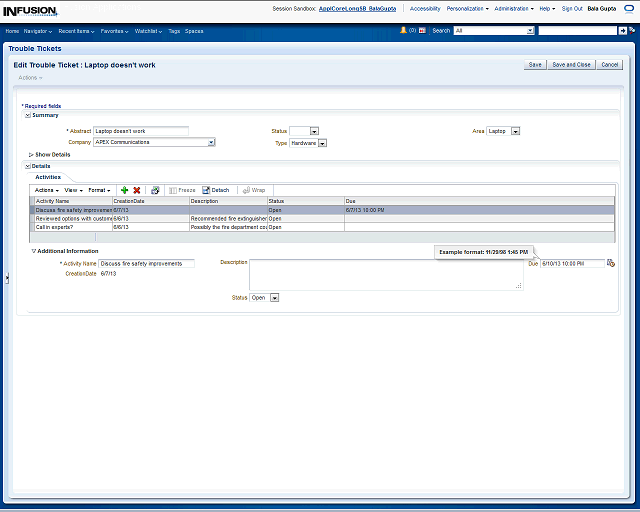Click the red X delete activity icon
Image resolution: width=640 pixels, height=512 pixels.
click(137, 190)
